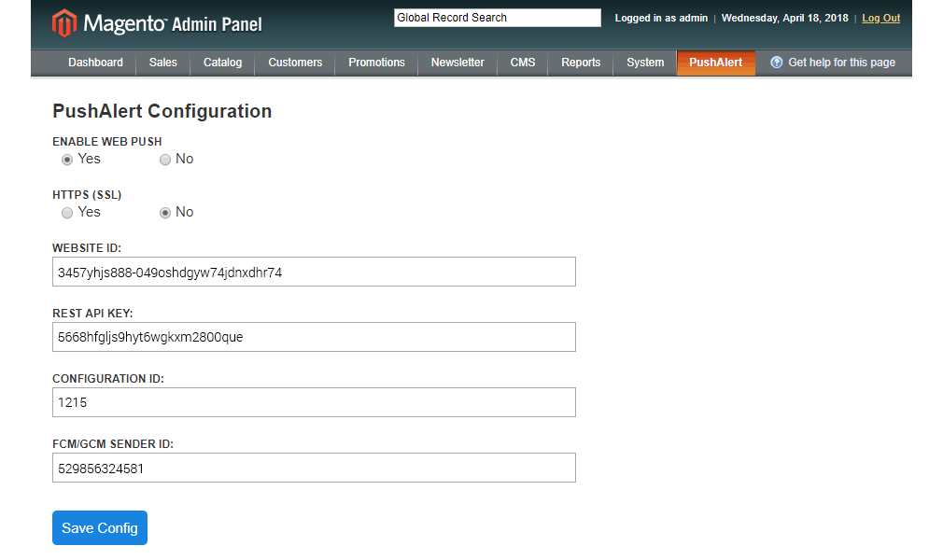Click into the REST API Key field

click(x=314, y=337)
